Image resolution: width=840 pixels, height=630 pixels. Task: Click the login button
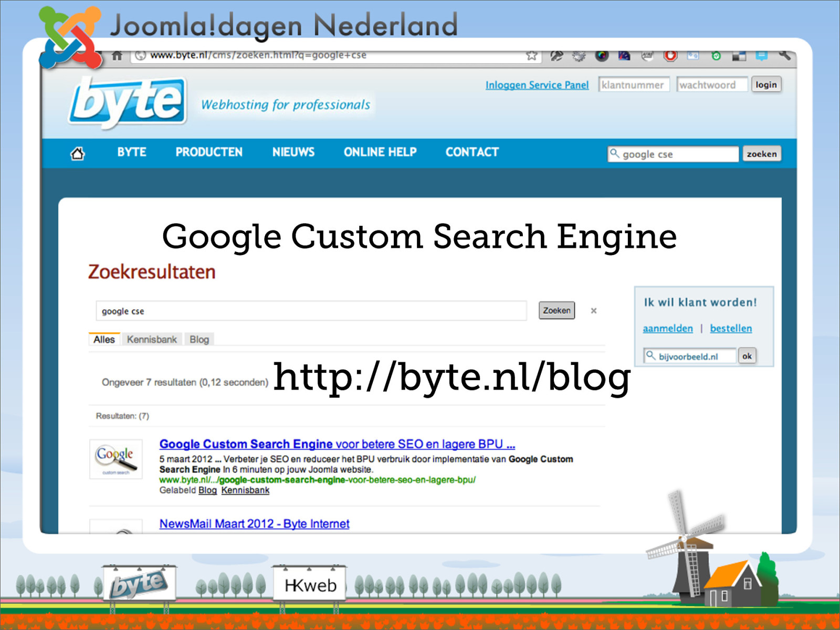[x=766, y=85]
